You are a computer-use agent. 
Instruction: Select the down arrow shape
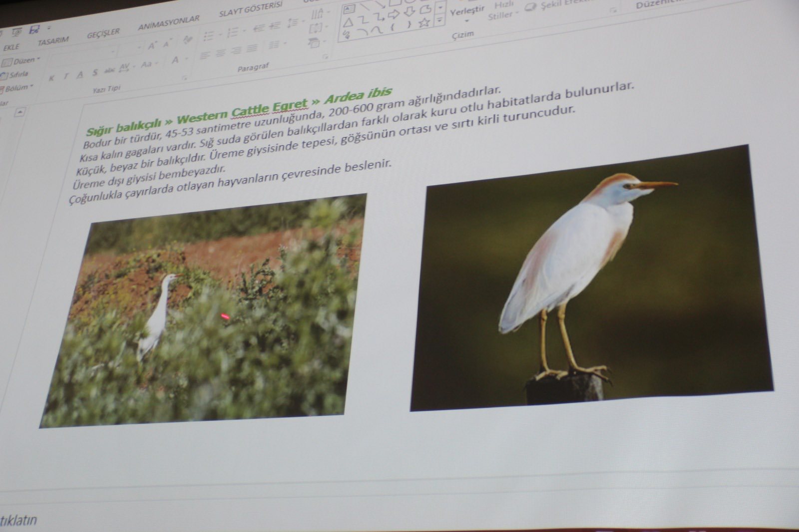(408, 11)
